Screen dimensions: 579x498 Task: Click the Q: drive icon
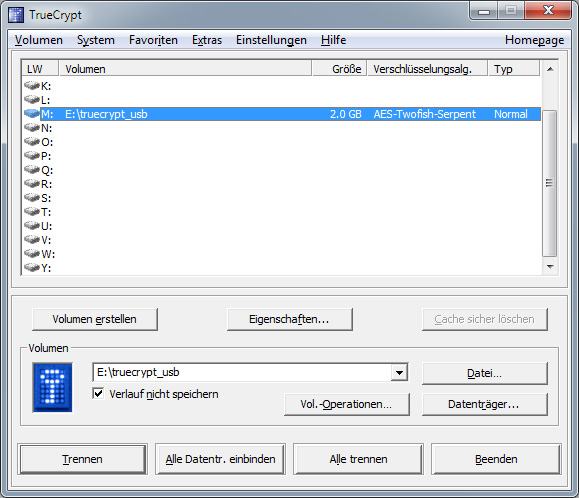pos(32,170)
